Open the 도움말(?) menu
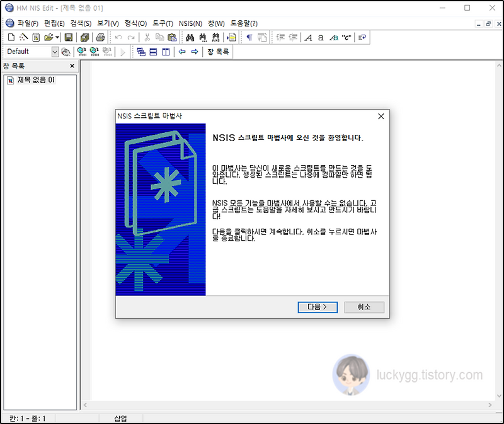This screenshot has height=424, width=504. (244, 23)
